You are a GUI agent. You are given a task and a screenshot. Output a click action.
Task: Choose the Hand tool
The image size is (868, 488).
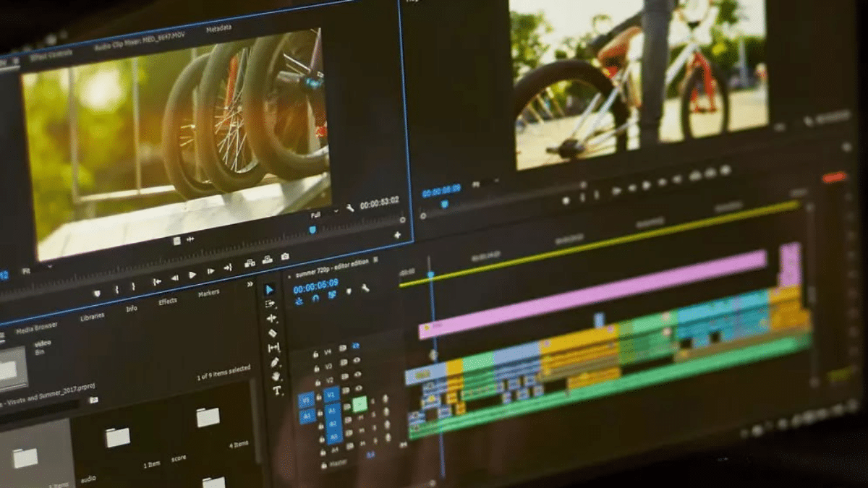[276, 376]
